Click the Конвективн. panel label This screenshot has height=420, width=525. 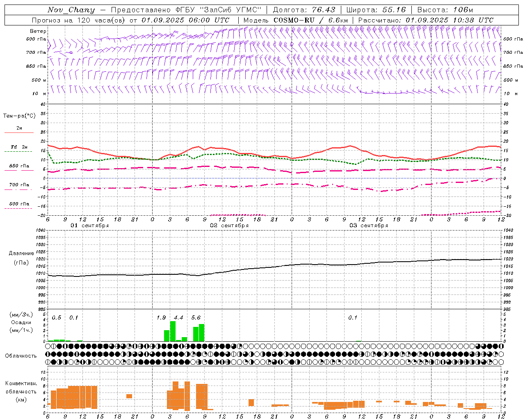(21, 383)
